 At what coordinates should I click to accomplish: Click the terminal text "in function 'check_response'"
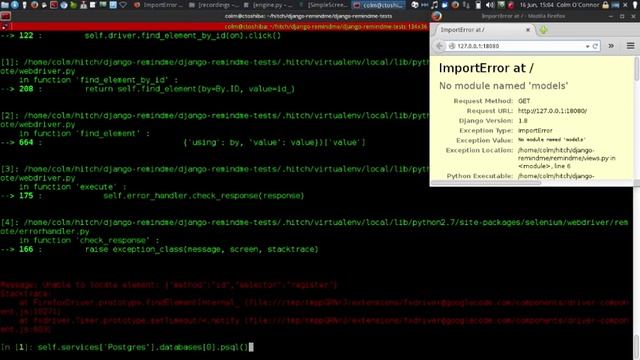89,240
